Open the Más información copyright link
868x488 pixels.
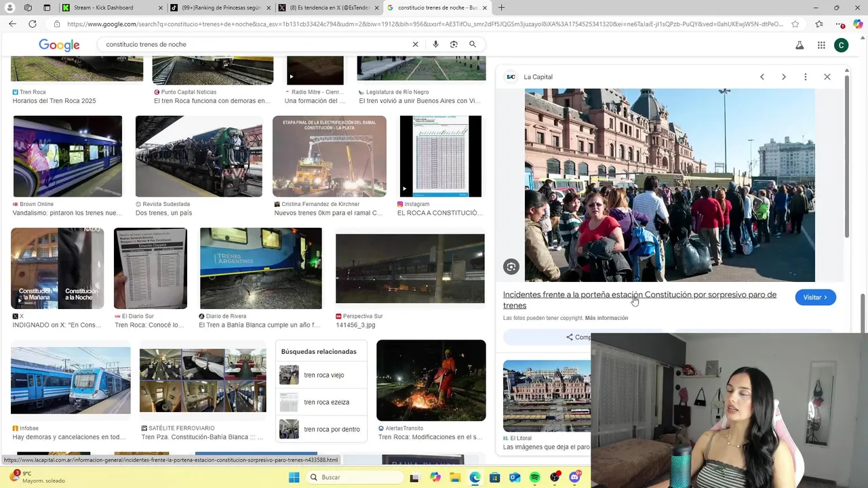pyautogui.click(x=606, y=318)
